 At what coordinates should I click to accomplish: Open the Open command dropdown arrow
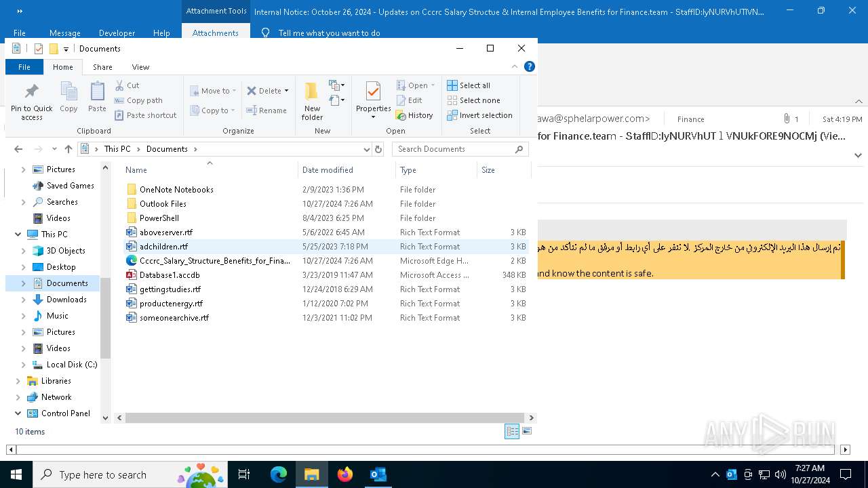point(433,85)
